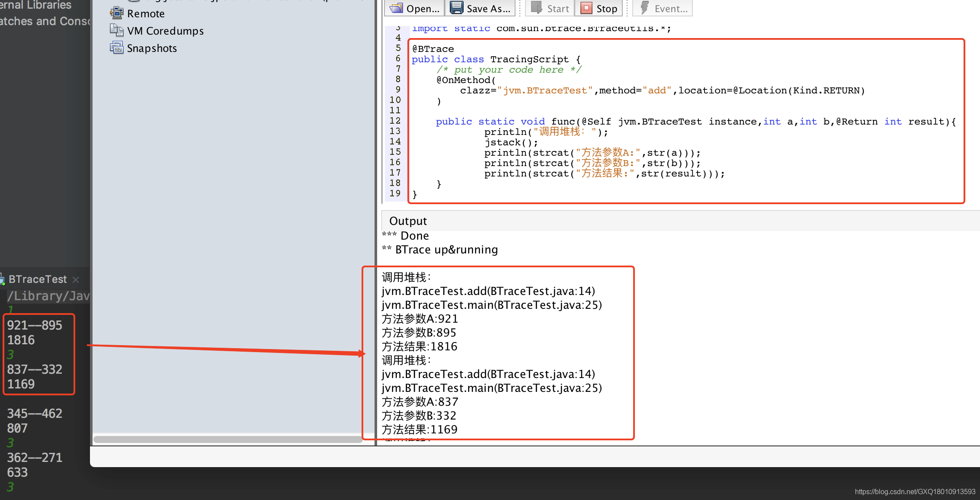The height and width of the screenshot is (500, 980).
Task: Click the blog.csdn.net watermark link
Action: (915, 492)
